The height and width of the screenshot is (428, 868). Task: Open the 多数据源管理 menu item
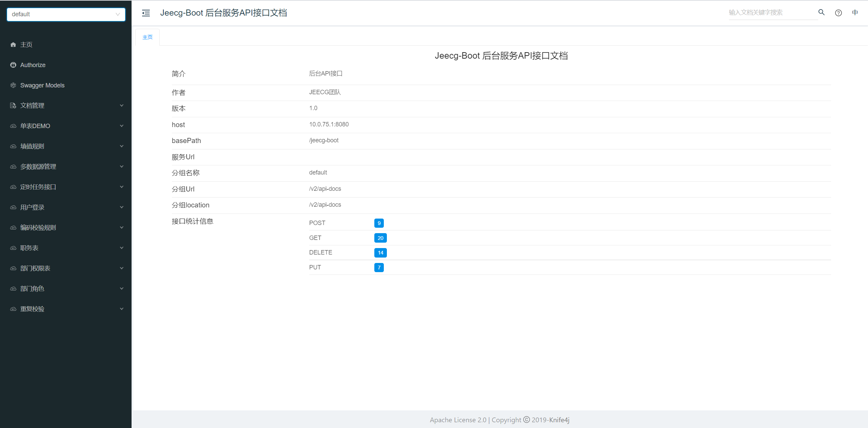38,166
